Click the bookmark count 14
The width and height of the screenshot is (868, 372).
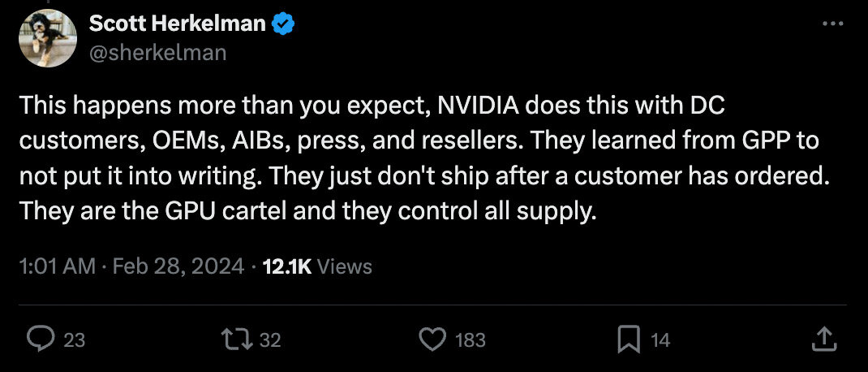point(660,340)
